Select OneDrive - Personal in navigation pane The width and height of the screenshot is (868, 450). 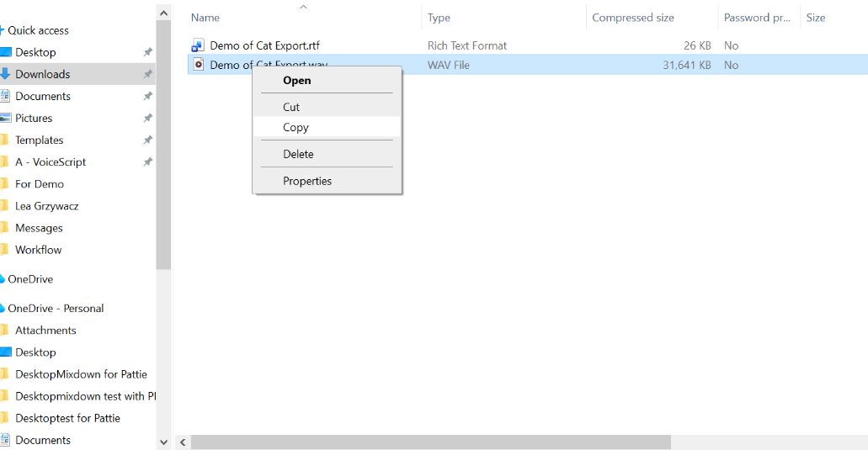[56, 309]
